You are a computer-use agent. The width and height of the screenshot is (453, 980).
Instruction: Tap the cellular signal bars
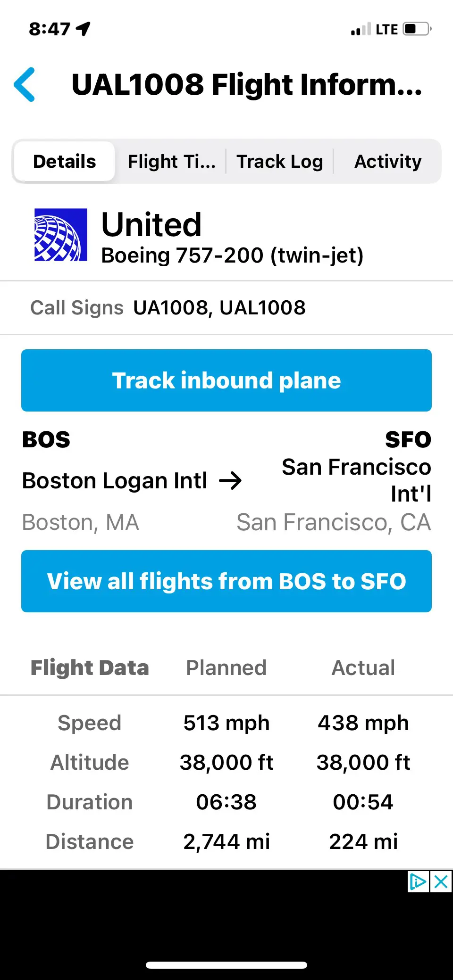[x=361, y=30]
